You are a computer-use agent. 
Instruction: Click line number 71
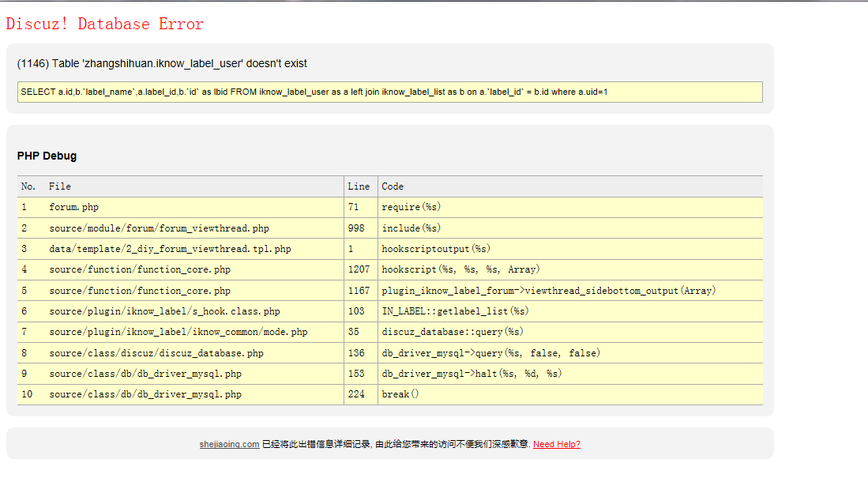353,207
